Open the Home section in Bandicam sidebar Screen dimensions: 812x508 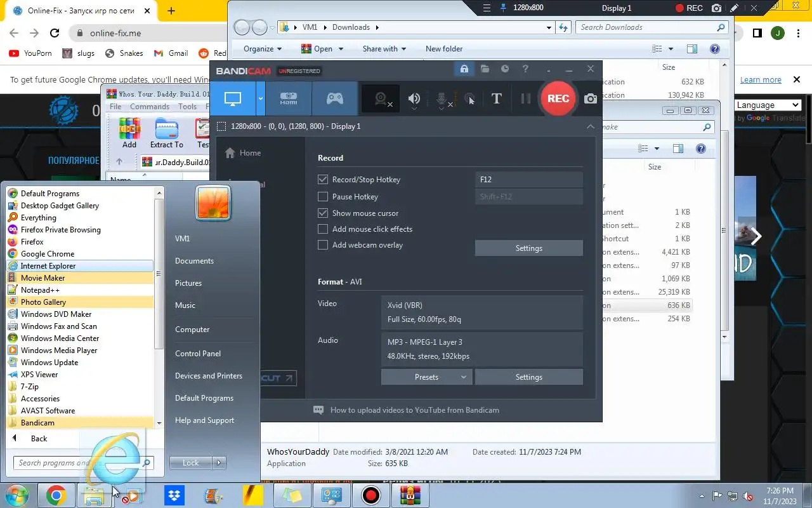pyautogui.click(x=242, y=153)
